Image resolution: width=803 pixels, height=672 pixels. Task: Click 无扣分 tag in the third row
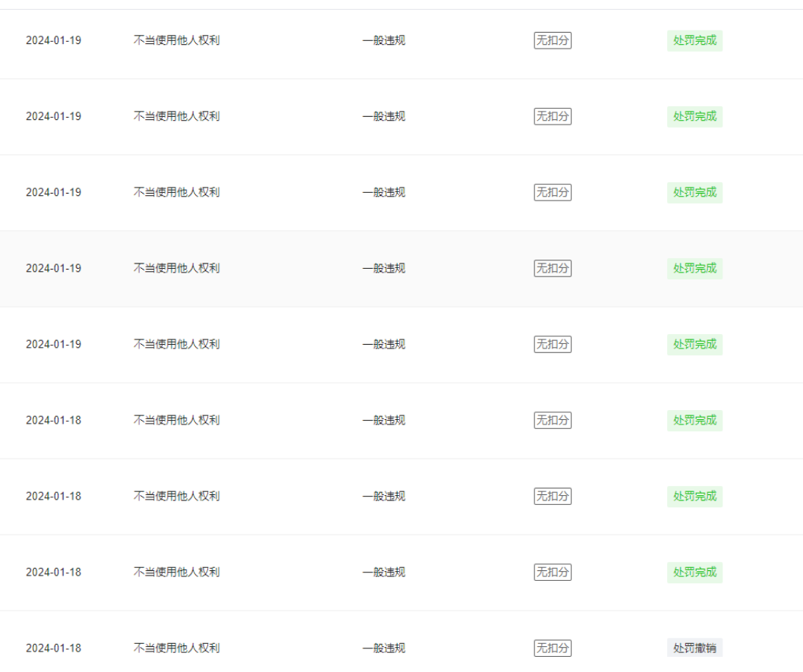tap(553, 192)
